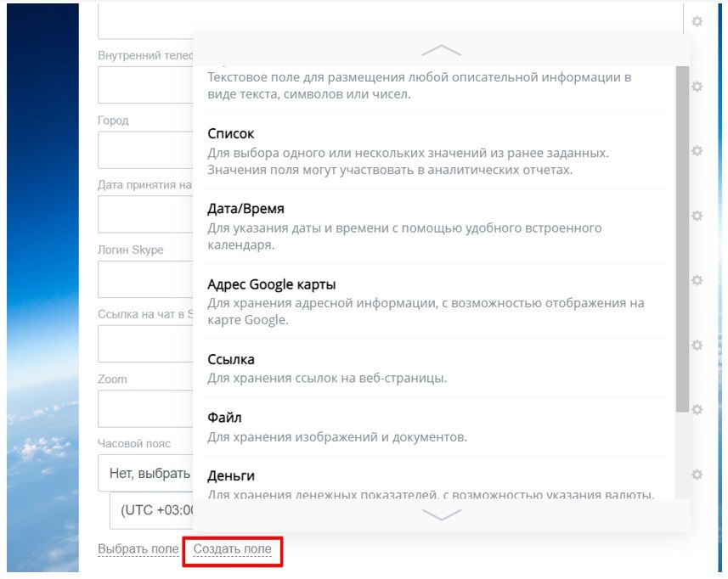Click gear icon beside Дата принятия field
The image size is (728, 579).
tap(697, 216)
